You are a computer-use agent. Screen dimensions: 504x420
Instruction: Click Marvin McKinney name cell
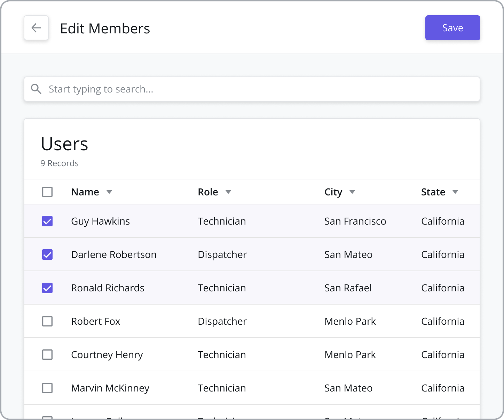coord(110,388)
